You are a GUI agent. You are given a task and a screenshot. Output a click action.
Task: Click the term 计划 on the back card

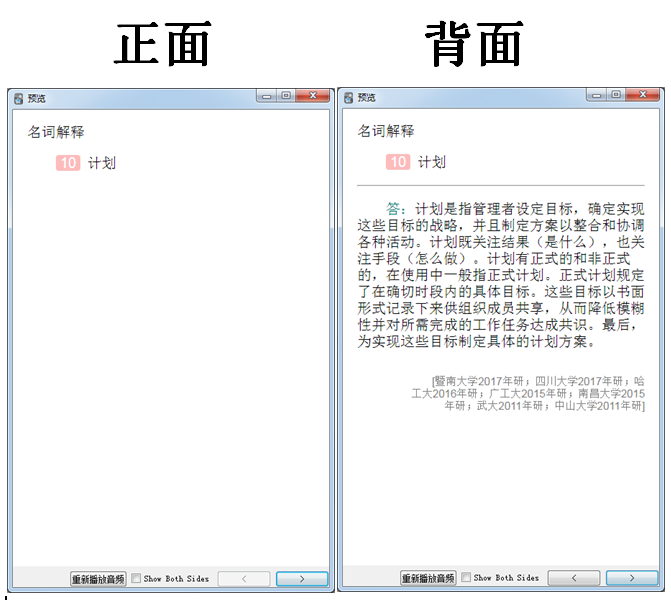(x=432, y=162)
